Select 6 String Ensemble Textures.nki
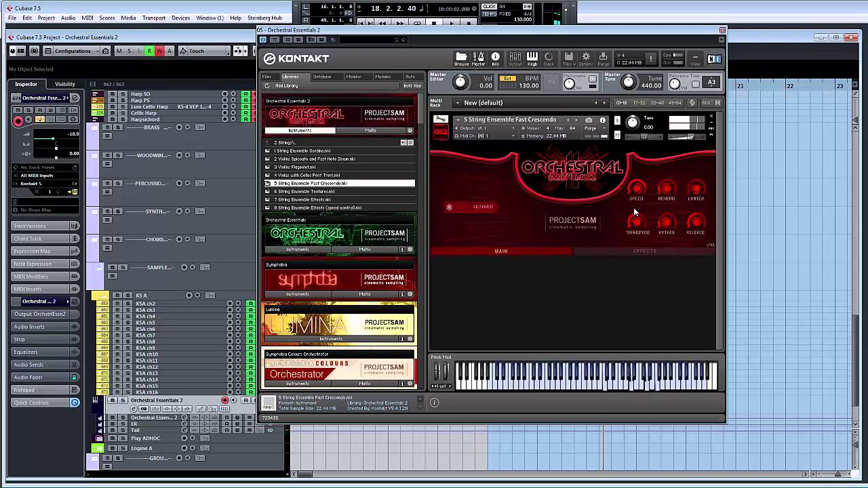 [x=339, y=192]
